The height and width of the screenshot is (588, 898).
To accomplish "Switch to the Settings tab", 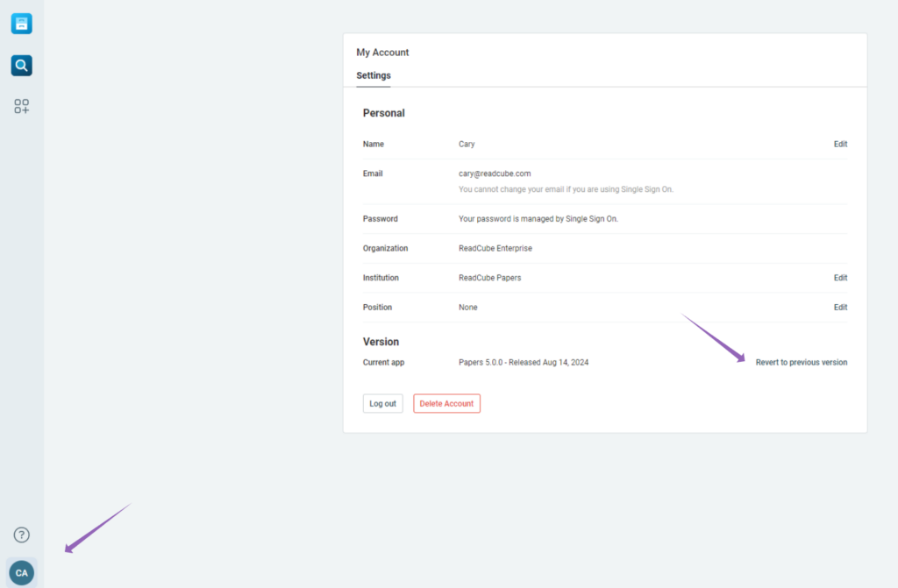I will [374, 75].
